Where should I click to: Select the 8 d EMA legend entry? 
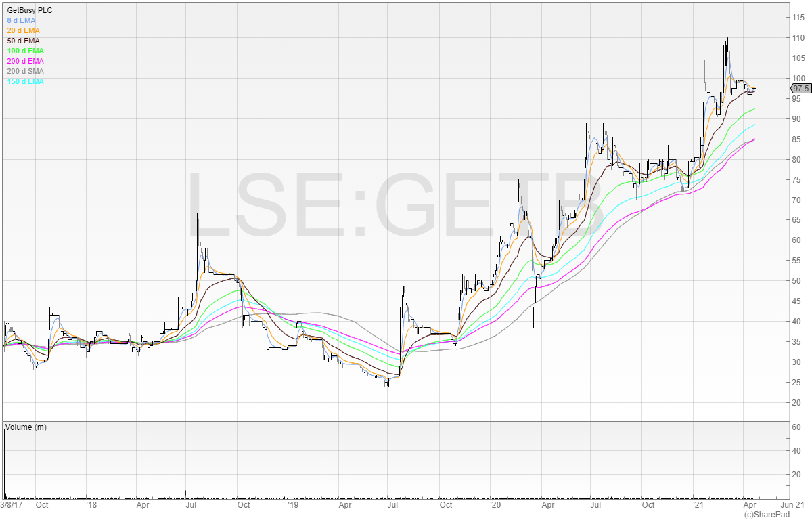21,20
